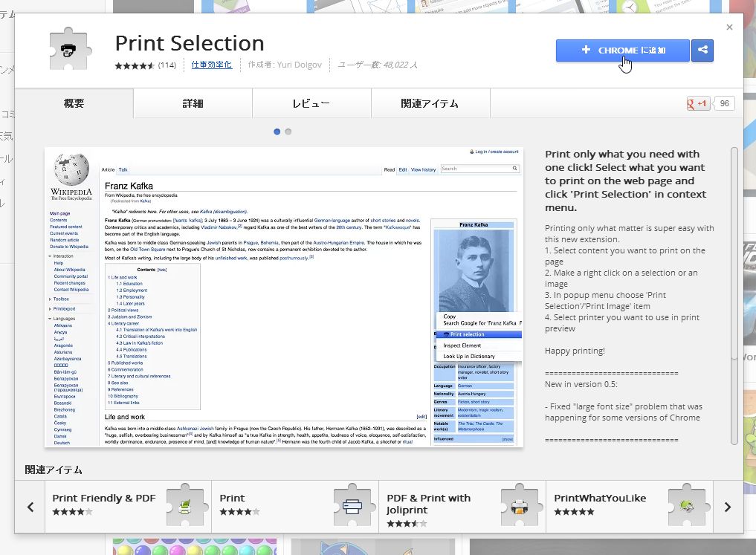756x555 pixels.
Task: Click the author text 作成者: Yuri Dolgov
Action: coord(285,65)
